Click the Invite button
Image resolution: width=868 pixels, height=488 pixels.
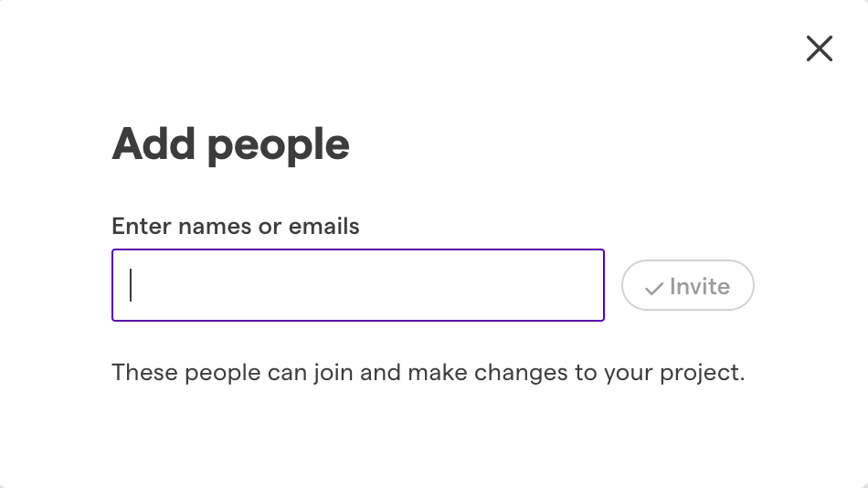(x=687, y=285)
